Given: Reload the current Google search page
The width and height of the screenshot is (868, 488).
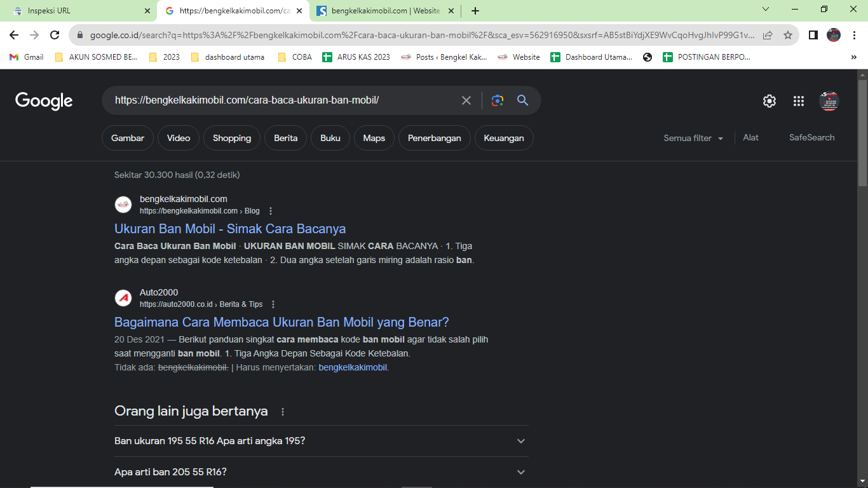Looking at the screenshot, I should tap(55, 35).
